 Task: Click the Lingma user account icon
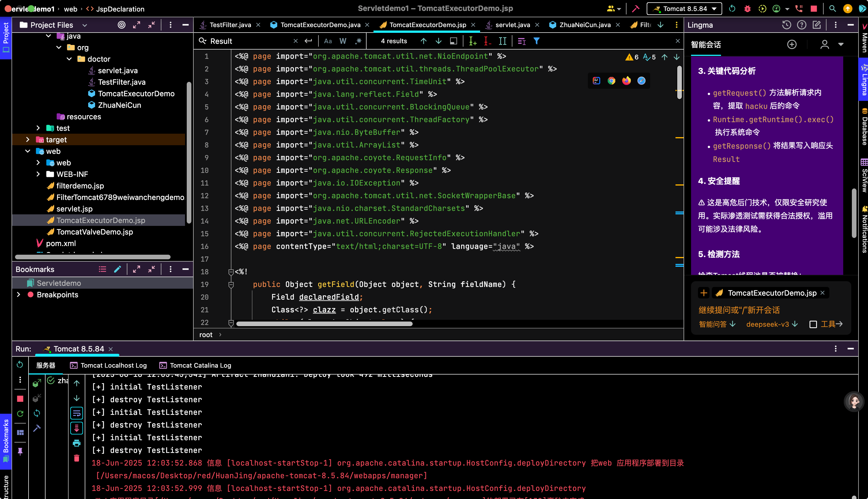tap(824, 44)
